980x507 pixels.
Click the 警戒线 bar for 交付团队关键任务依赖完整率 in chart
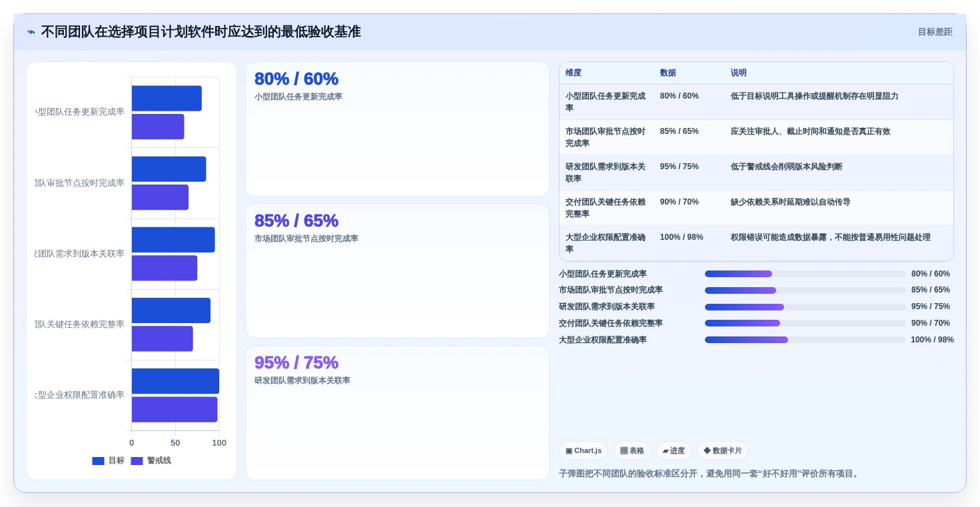(x=163, y=338)
